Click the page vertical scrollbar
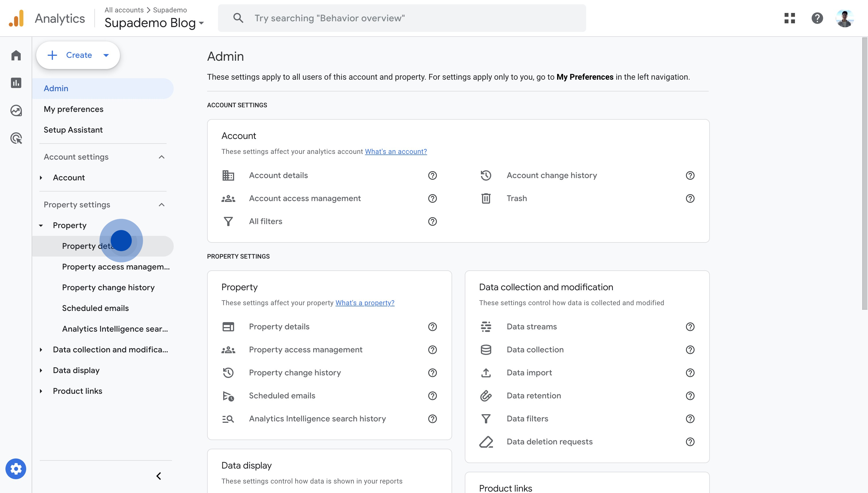This screenshot has height=493, width=868. coord(865,173)
